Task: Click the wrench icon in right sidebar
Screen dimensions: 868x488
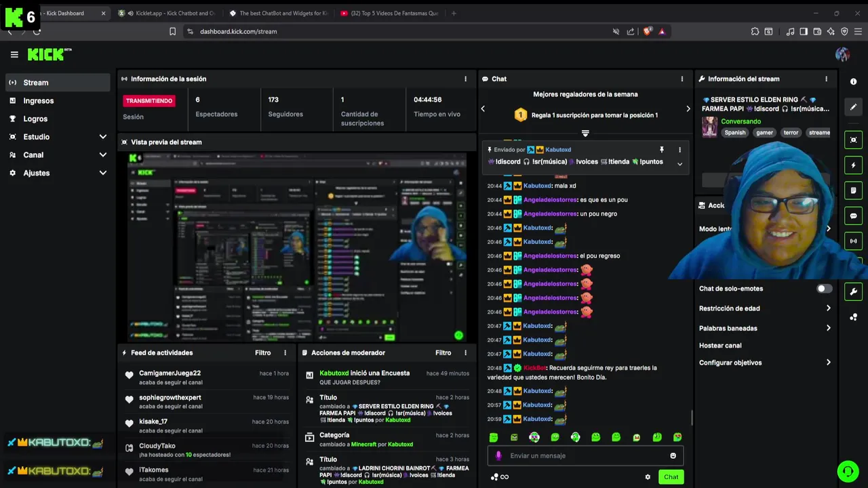Action: click(853, 292)
